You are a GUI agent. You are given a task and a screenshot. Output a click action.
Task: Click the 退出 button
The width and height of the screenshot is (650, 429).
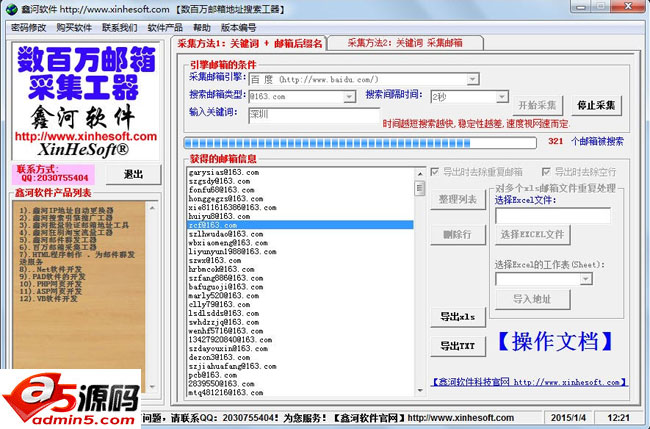133,175
